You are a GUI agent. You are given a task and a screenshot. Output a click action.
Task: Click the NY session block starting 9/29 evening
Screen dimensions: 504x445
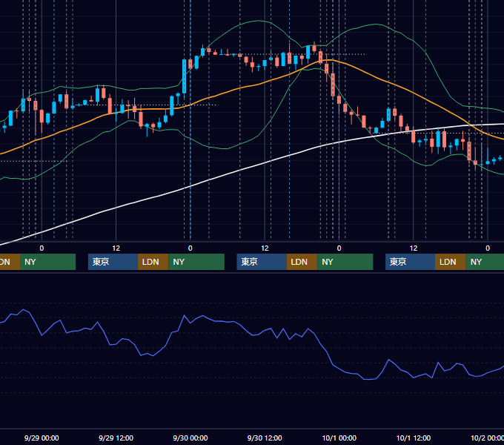196,262
